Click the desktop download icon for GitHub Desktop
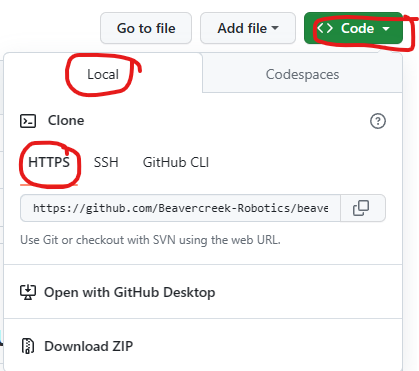The height and width of the screenshot is (371, 419). coord(28,292)
